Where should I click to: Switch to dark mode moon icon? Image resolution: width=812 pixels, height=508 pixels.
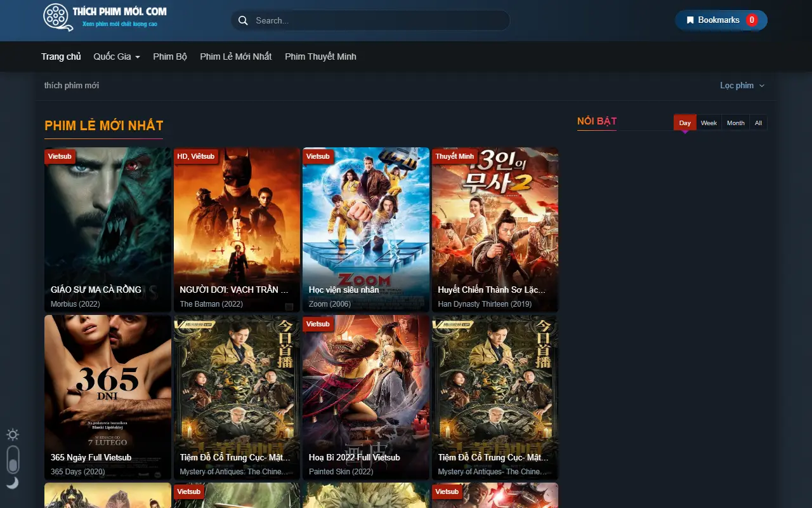(x=13, y=483)
